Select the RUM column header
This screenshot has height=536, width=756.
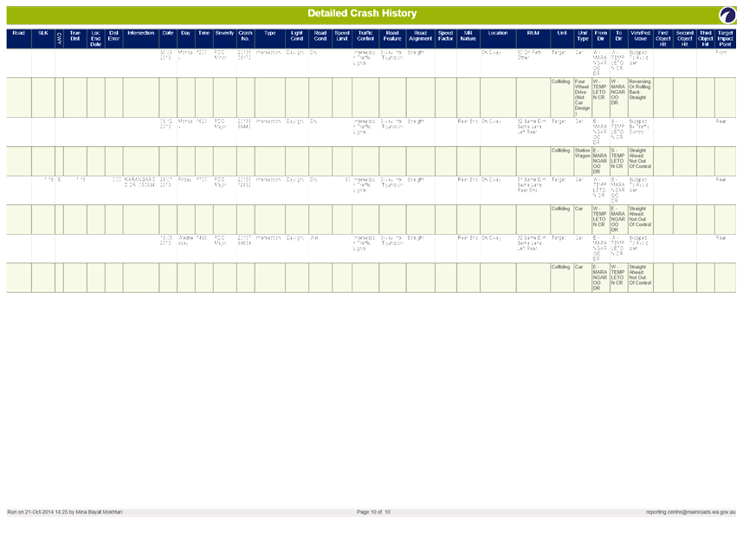[x=533, y=39]
